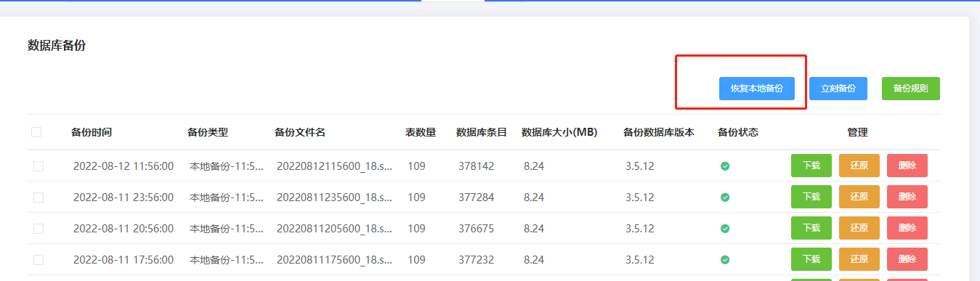Download backup 20220811175600_18
The image size is (980, 281).
[x=811, y=259]
